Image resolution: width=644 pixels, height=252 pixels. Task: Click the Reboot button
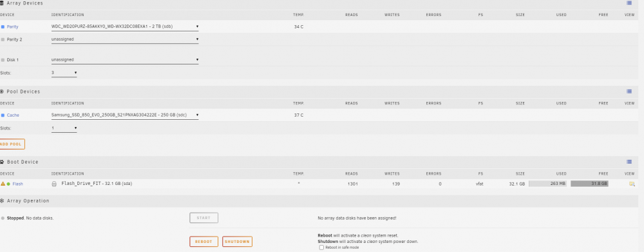tap(204, 242)
